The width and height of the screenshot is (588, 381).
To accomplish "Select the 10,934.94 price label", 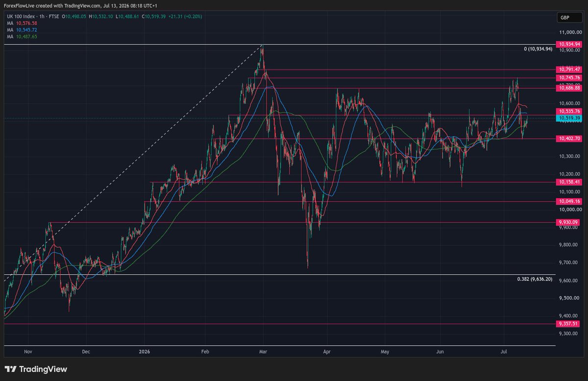I will (568, 44).
